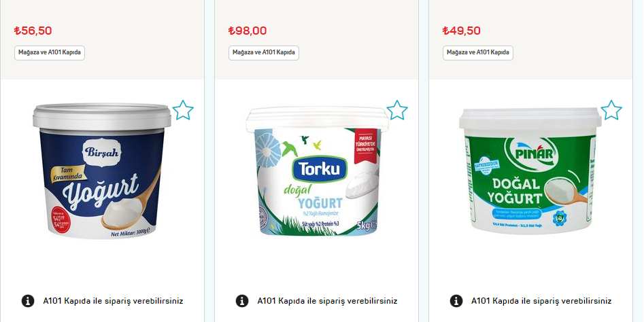Add Birşah yoğurt to favorites with star
Screen dimensions: 644x322
183,110
